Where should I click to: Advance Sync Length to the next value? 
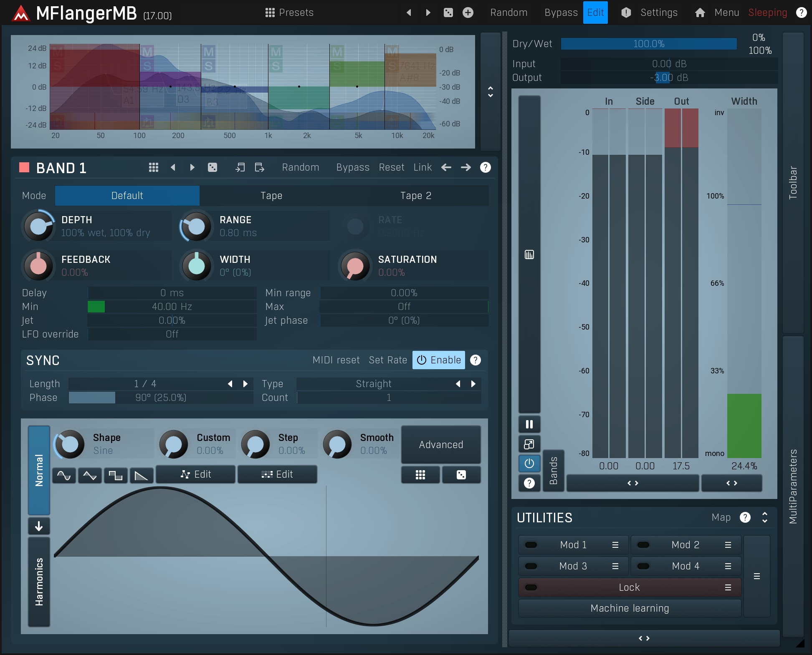tap(245, 384)
